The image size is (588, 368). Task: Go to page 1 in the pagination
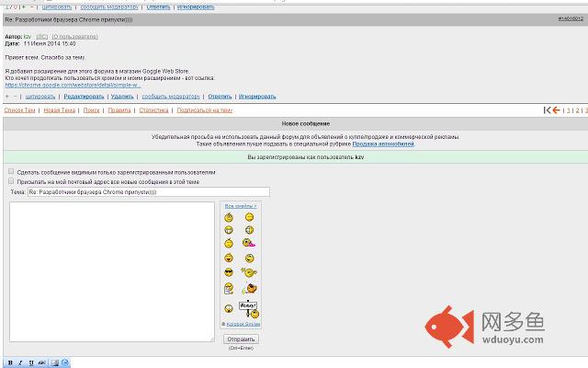[x=569, y=110]
